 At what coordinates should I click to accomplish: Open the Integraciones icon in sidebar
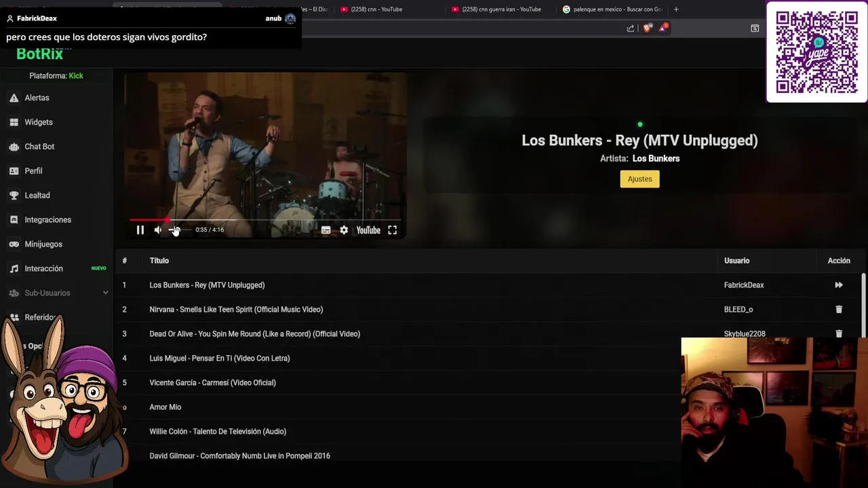[14, 220]
